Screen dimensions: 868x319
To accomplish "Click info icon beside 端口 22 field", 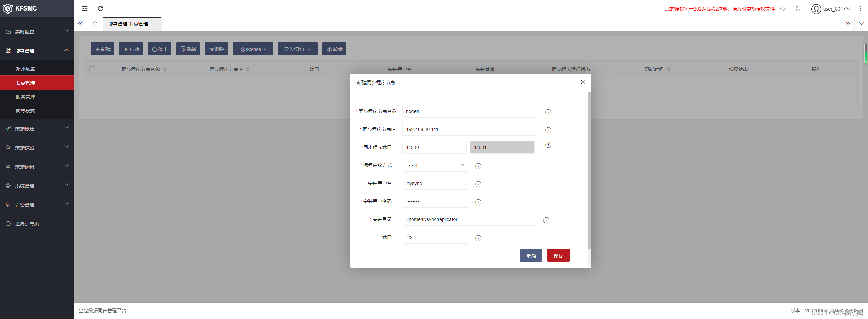I will click(478, 238).
